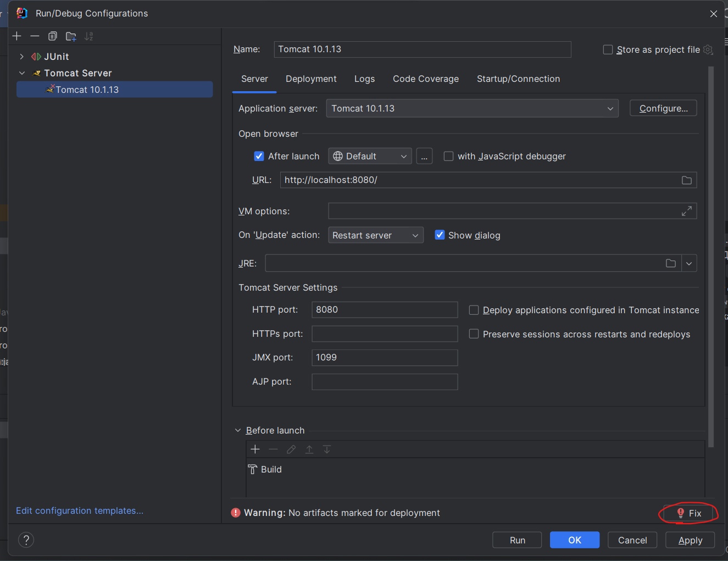The height and width of the screenshot is (561, 728).
Task: Remove the Before launch task
Action: (x=273, y=449)
